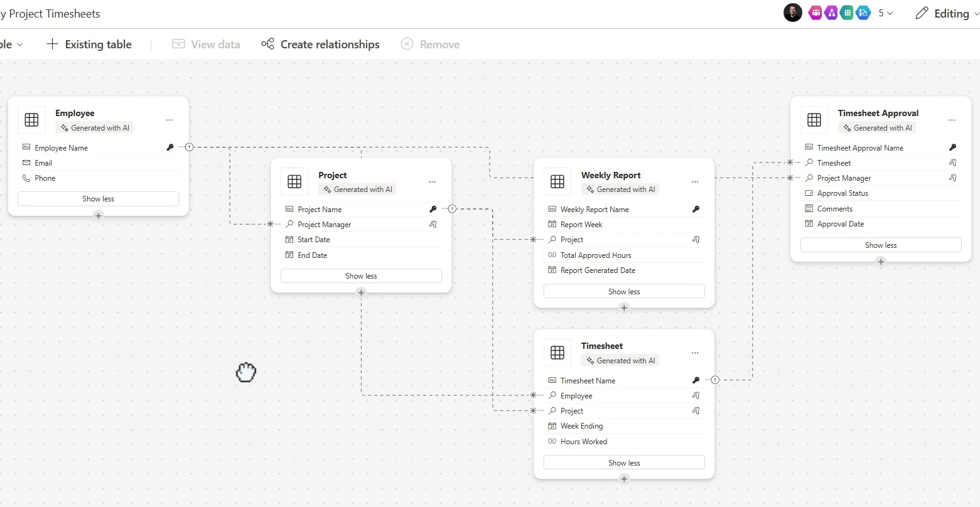Collapse the Project table with Show less
This screenshot has height=507, width=980.
(361, 276)
